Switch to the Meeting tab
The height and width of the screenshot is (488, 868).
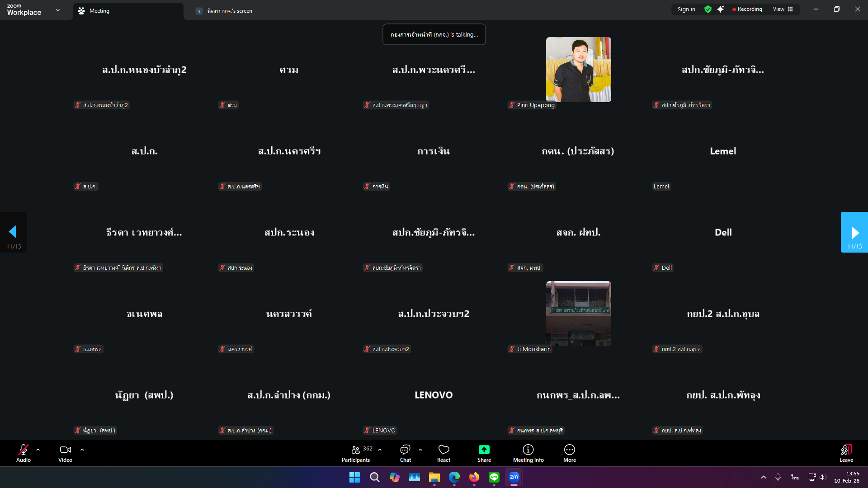99,11
